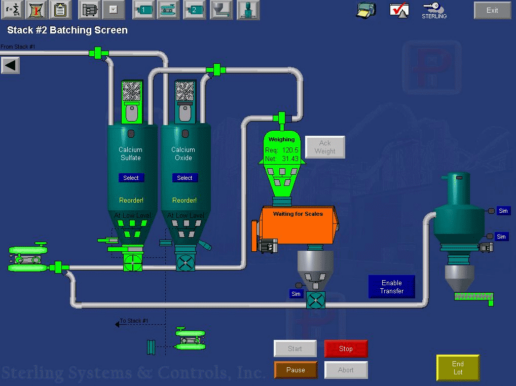Image resolution: width=516 pixels, height=386 pixels.
Task: Click the Stack #2 Batching Screen title
Action: (67, 30)
